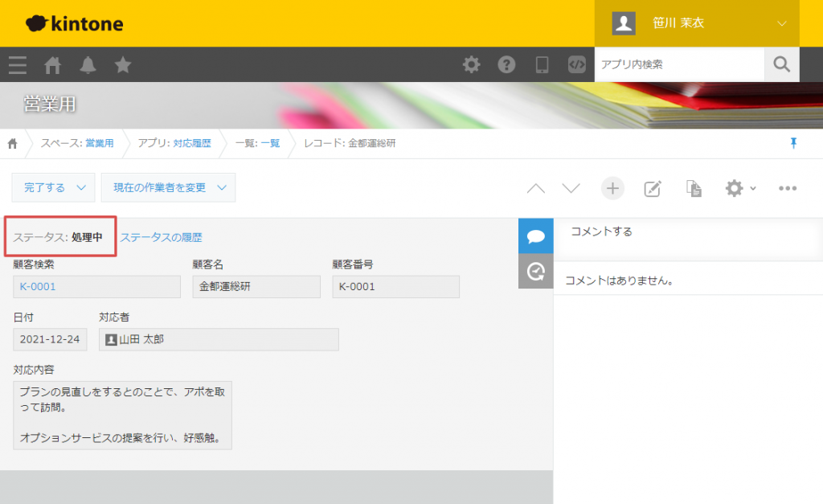Click record breadcrumb 金都運総研

(x=372, y=143)
